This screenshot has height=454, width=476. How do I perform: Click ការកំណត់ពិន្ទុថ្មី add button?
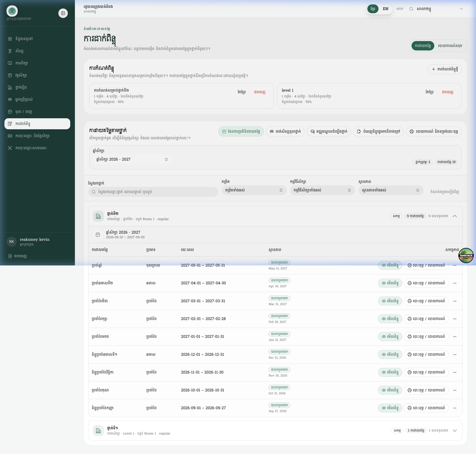(x=445, y=69)
